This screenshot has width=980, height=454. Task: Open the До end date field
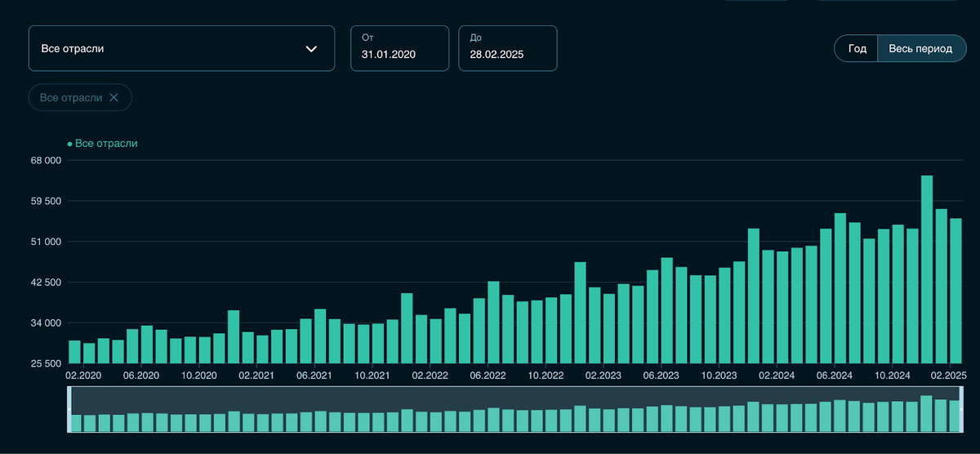tap(508, 48)
